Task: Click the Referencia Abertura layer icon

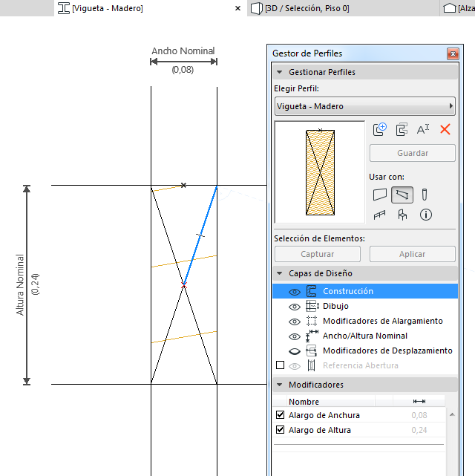Action: coord(311,365)
